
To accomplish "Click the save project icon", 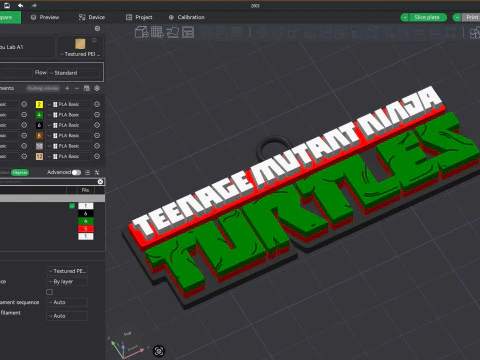I will click(x=7, y=5).
